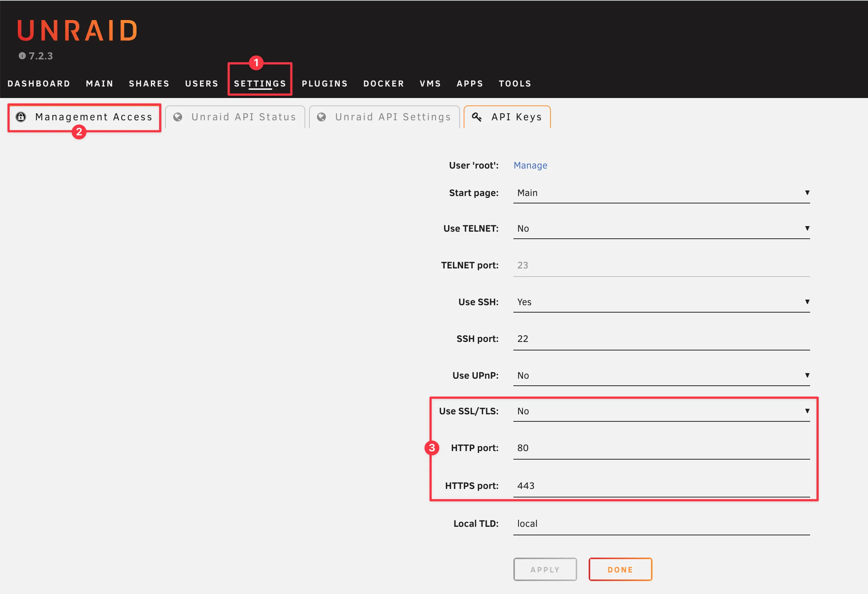Click the Manage link for user root
868x594 pixels.
pos(530,166)
